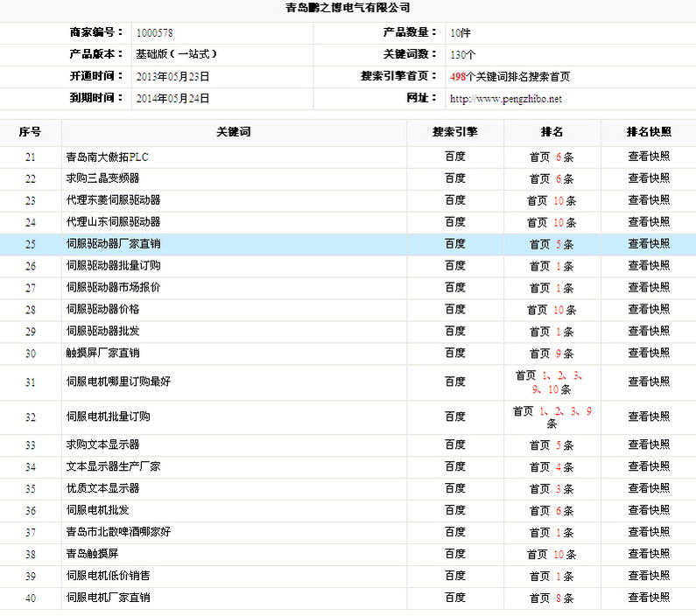Open 查看快照 for 伺服电机批发

[649, 510]
